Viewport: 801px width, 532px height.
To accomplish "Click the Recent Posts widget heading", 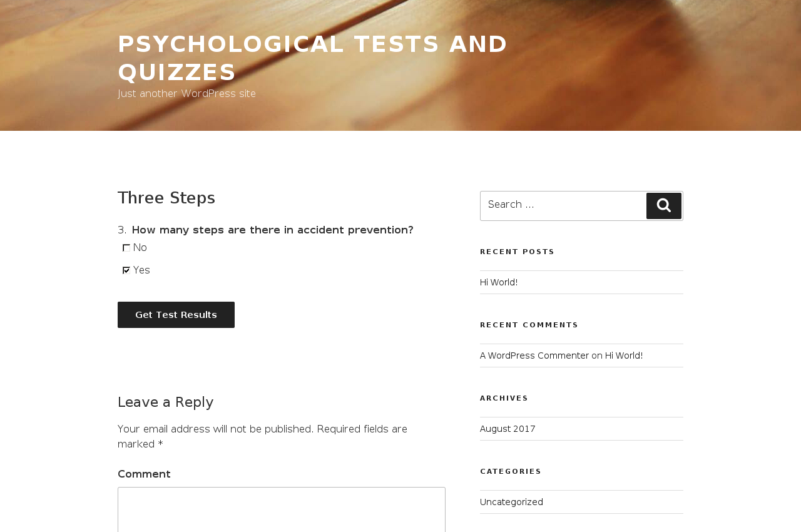I will [518, 252].
